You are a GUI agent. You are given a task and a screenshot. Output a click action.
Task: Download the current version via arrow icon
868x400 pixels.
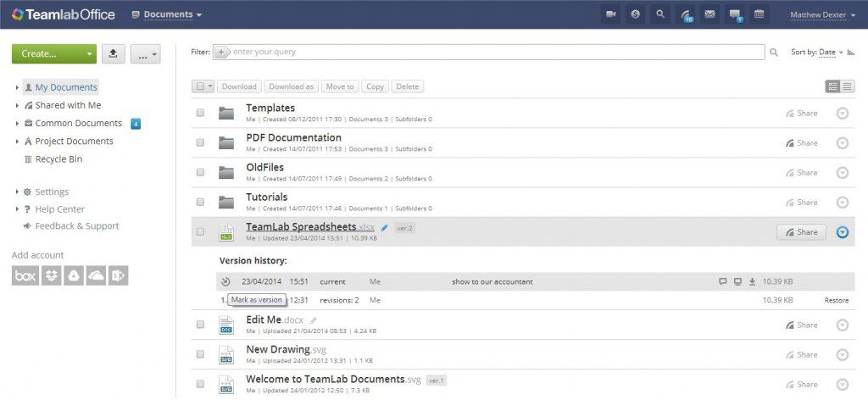click(x=752, y=281)
